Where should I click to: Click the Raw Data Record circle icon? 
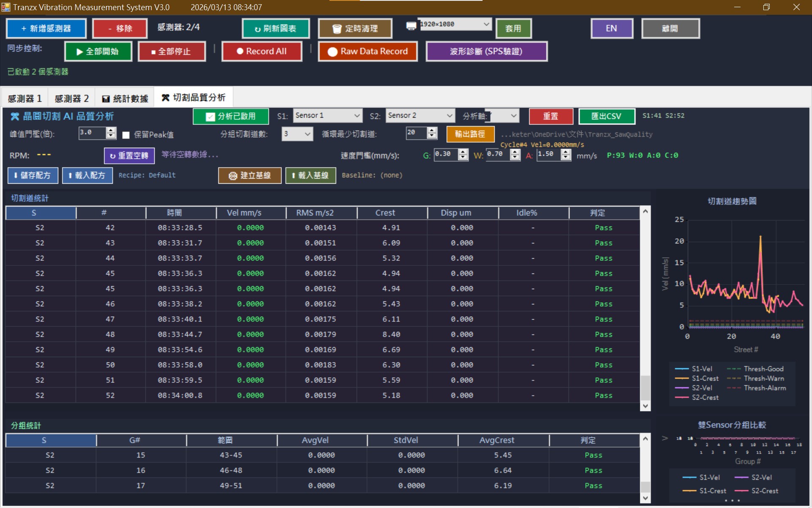point(332,52)
